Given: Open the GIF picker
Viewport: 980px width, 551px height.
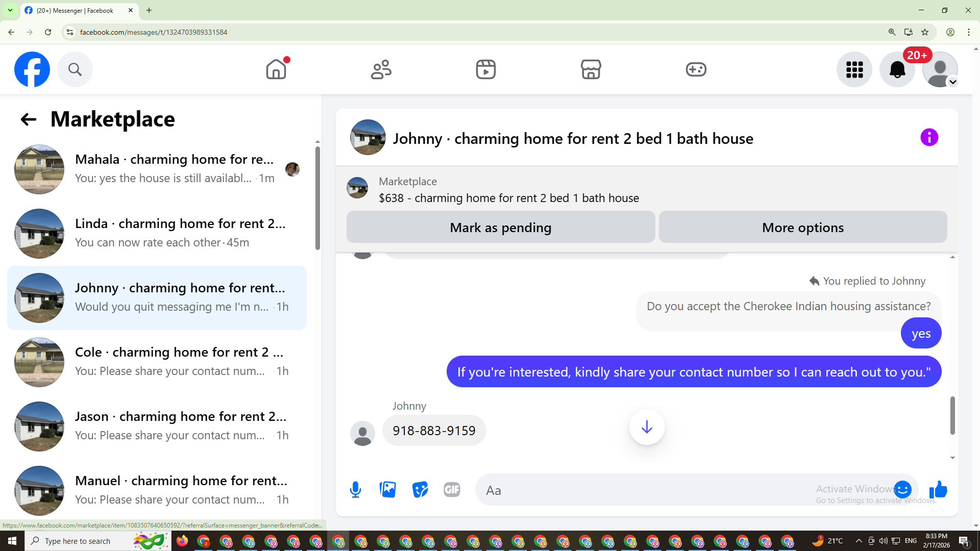Looking at the screenshot, I should pyautogui.click(x=452, y=490).
